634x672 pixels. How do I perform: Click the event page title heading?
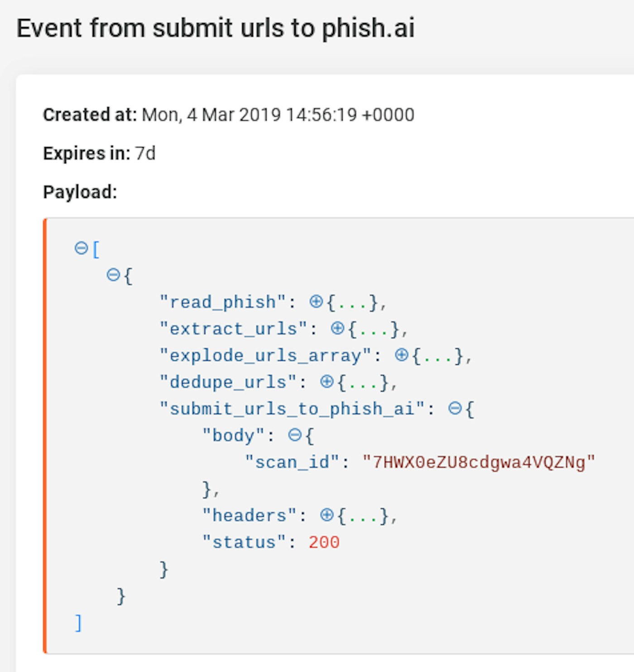click(x=216, y=28)
